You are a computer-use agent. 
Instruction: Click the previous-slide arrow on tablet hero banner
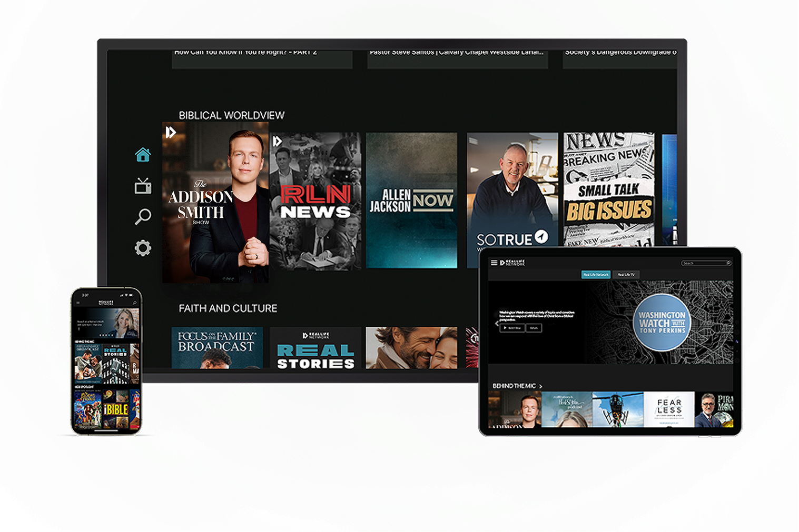[x=496, y=323]
